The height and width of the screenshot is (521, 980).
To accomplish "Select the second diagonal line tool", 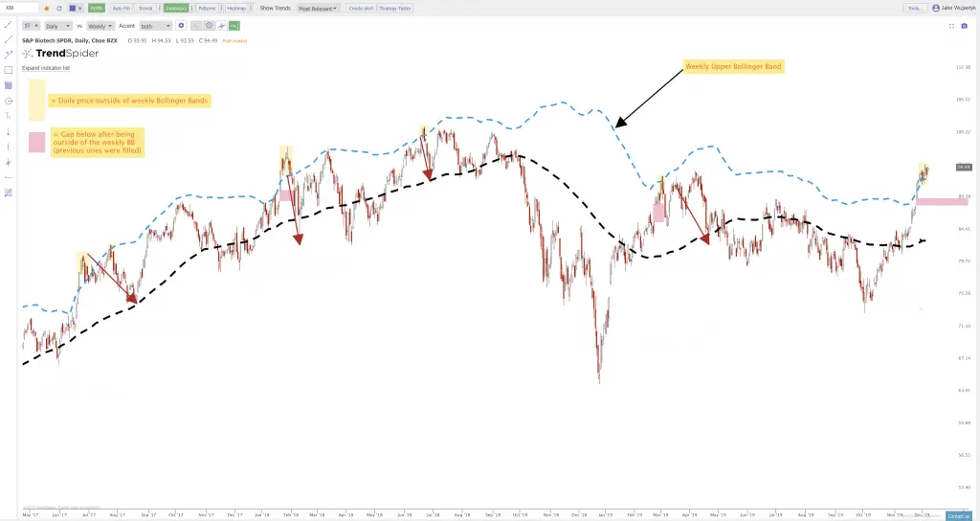I will 8,39.
